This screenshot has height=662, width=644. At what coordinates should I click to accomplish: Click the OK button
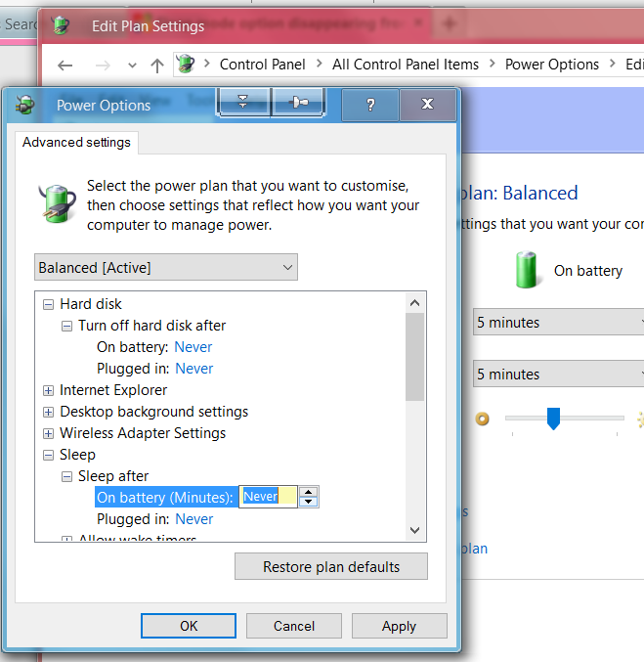coord(189,626)
